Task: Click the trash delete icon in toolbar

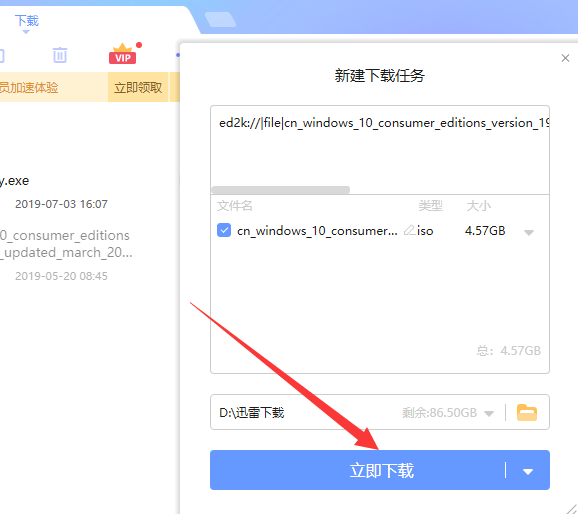Action: click(60, 55)
